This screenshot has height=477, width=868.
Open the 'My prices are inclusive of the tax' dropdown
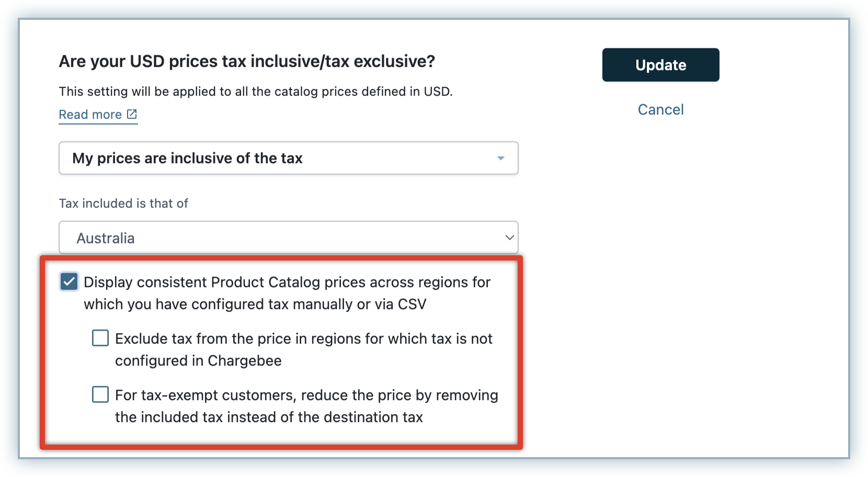click(288, 158)
